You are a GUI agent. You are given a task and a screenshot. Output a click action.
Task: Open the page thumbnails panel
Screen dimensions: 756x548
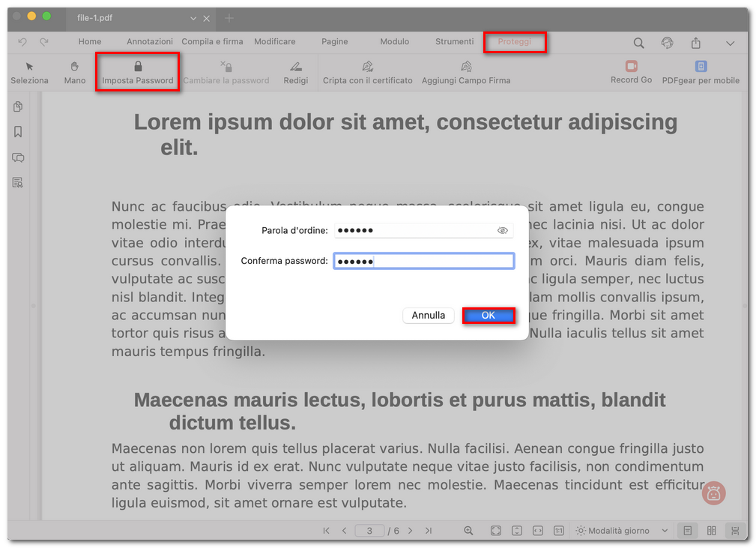pyautogui.click(x=17, y=106)
